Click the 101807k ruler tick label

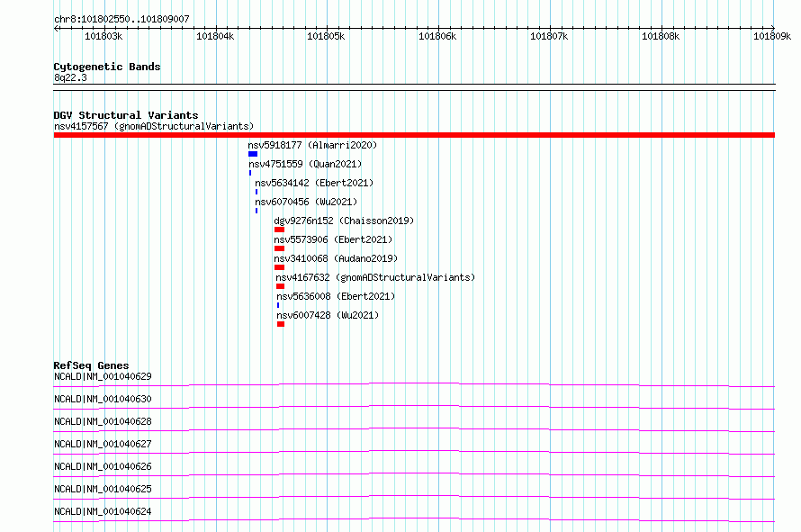click(x=549, y=36)
